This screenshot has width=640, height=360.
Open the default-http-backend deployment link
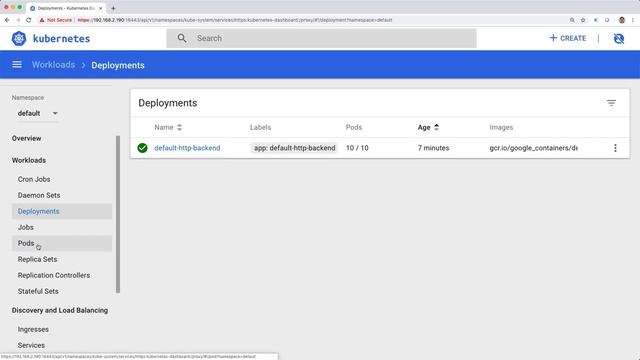tap(187, 148)
